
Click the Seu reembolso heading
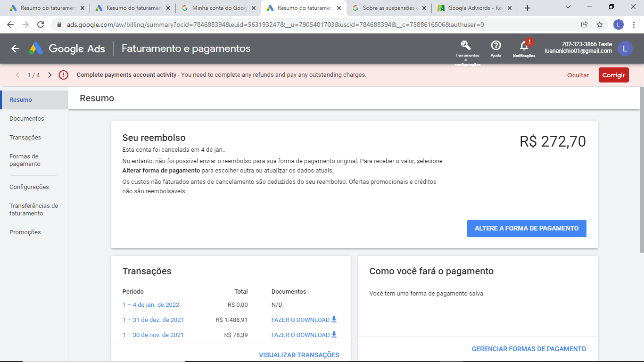click(x=154, y=138)
